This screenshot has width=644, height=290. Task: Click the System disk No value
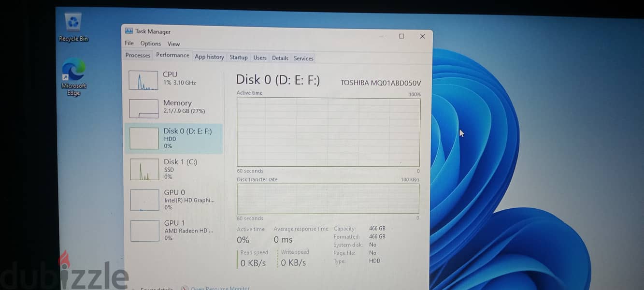pyautogui.click(x=372, y=245)
